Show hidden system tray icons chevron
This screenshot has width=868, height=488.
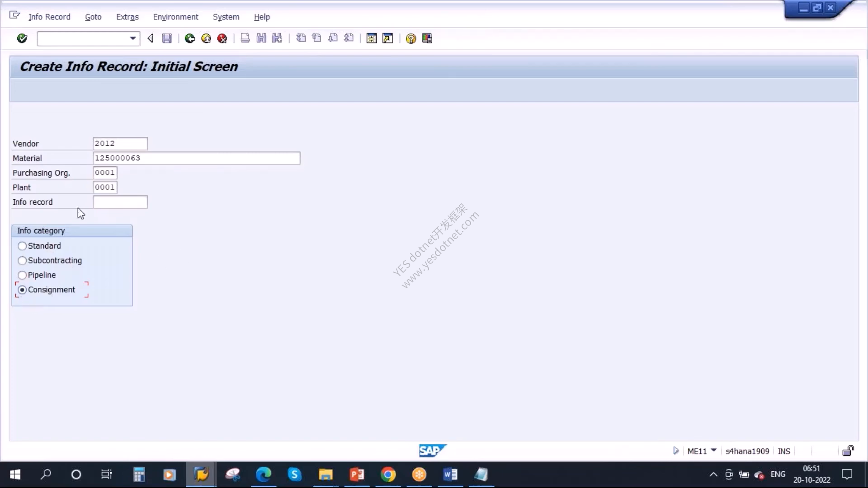coord(713,474)
